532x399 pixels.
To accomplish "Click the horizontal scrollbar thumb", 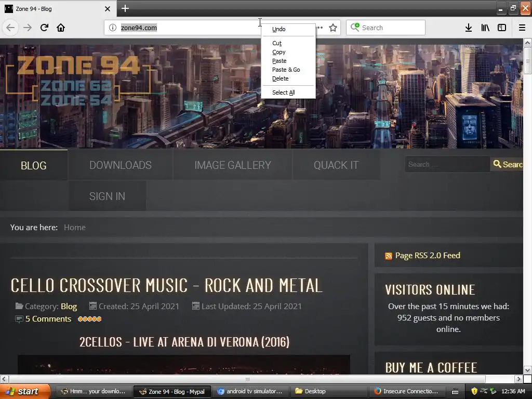I will (247, 379).
